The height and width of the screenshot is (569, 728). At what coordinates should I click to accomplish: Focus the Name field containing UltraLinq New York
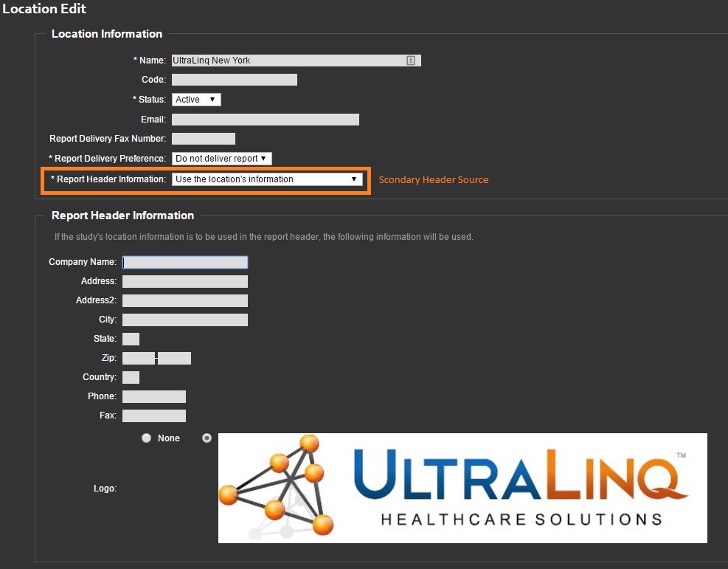pos(288,61)
